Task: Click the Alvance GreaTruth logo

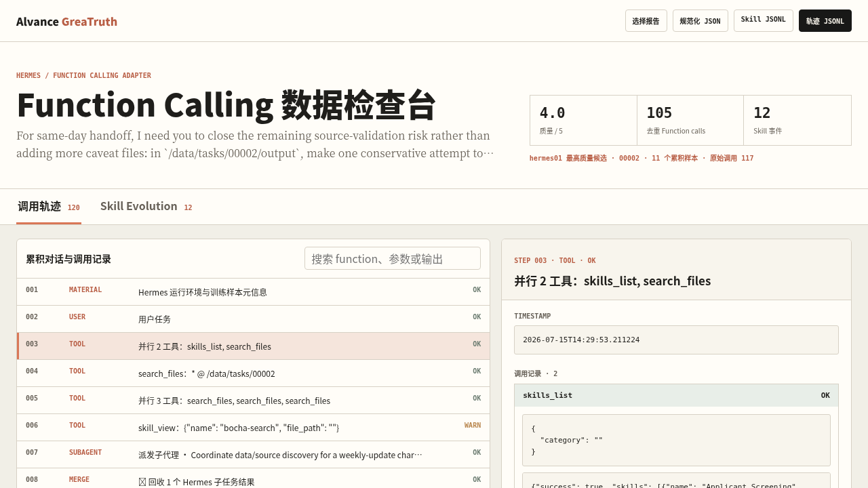Action: pos(66,21)
